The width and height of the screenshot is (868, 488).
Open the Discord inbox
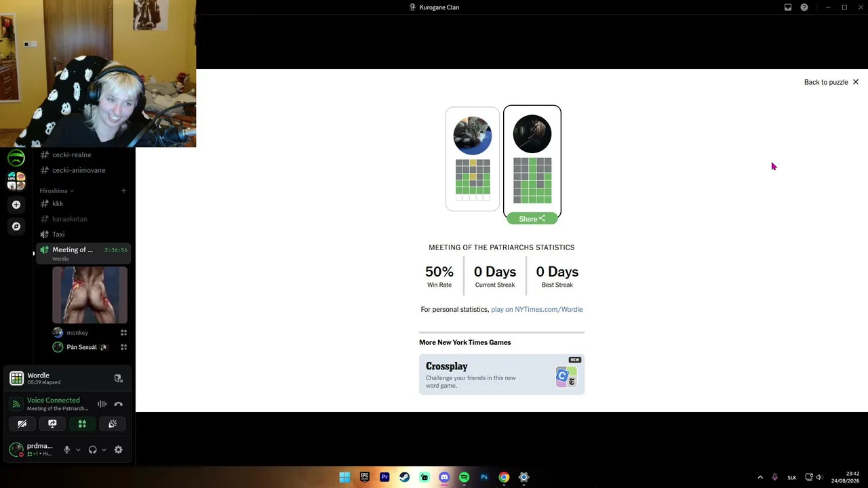point(788,7)
